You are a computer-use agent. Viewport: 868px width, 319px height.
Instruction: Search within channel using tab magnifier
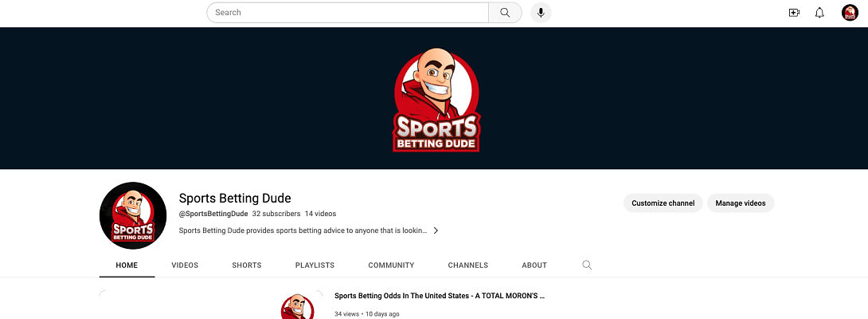point(587,266)
